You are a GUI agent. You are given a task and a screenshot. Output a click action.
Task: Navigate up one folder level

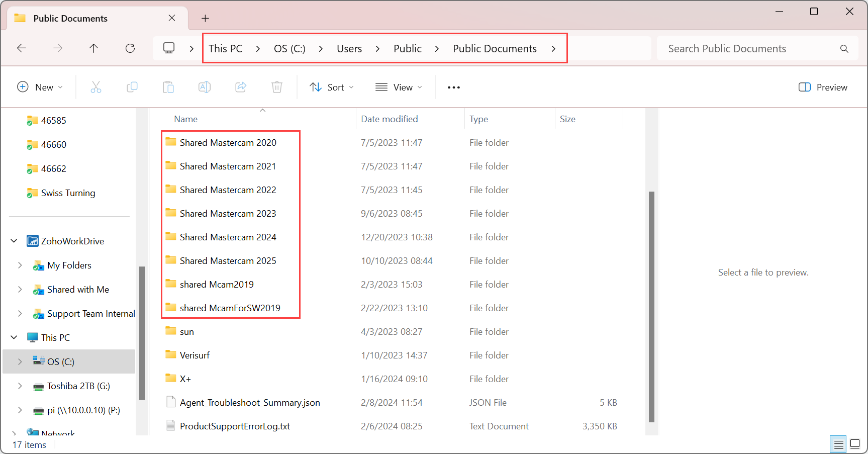pos(93,48)
